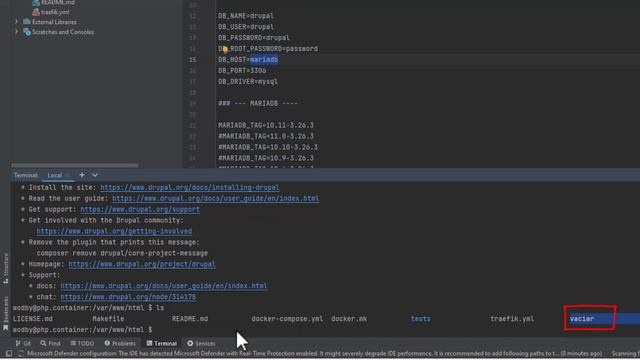Open traefik.yml in the project tree
Image resolution: width=640 pixels, height=360 pixels.
[x=55, y=12]
